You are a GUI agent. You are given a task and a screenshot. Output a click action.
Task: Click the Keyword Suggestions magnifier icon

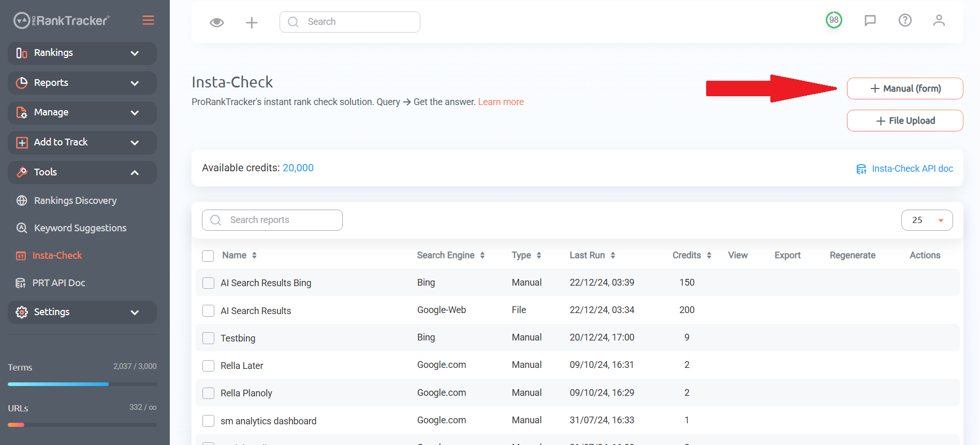point(22,228)
